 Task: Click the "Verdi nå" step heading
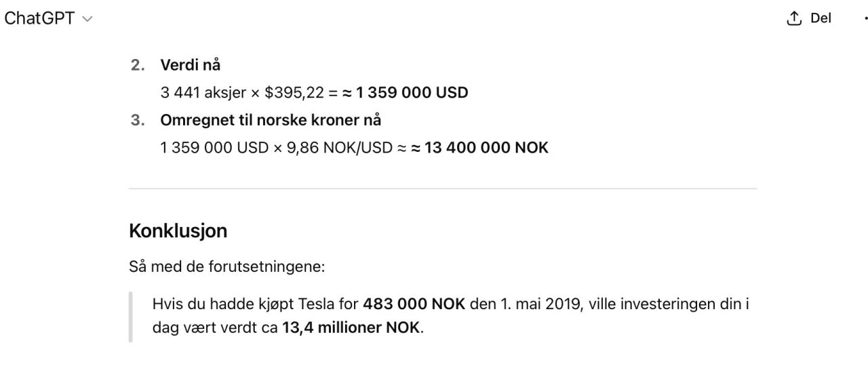click(x=190, y=65)
